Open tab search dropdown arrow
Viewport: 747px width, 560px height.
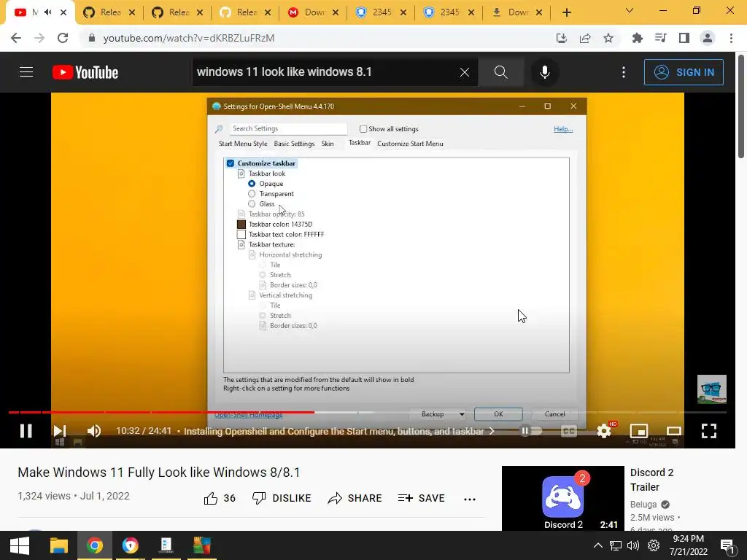(630, 10)
